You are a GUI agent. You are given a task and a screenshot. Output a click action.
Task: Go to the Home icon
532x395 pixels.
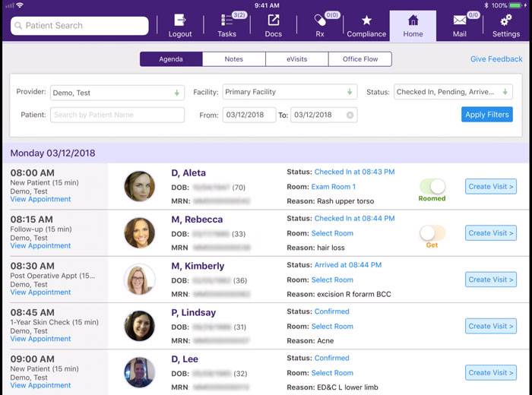coord(413,21)
